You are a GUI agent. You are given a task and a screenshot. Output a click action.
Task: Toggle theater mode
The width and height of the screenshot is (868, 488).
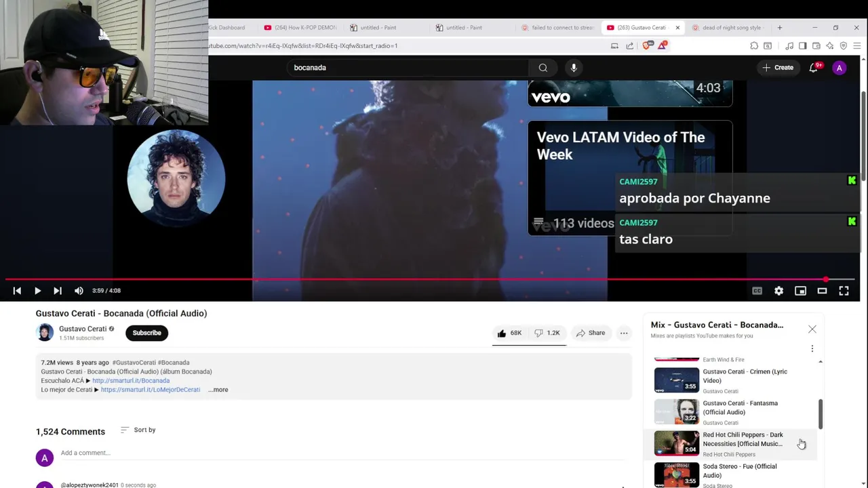pos(822,291)
